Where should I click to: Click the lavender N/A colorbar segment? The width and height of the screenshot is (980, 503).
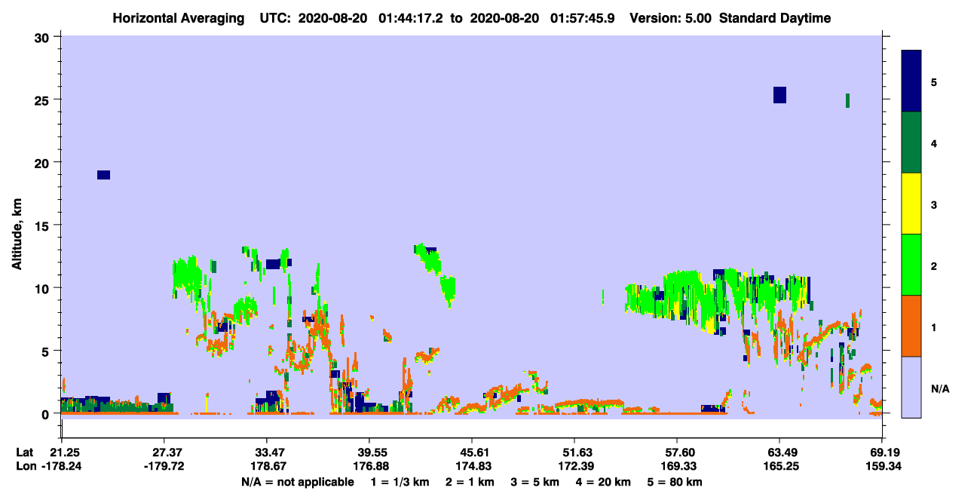pos(911,387)
